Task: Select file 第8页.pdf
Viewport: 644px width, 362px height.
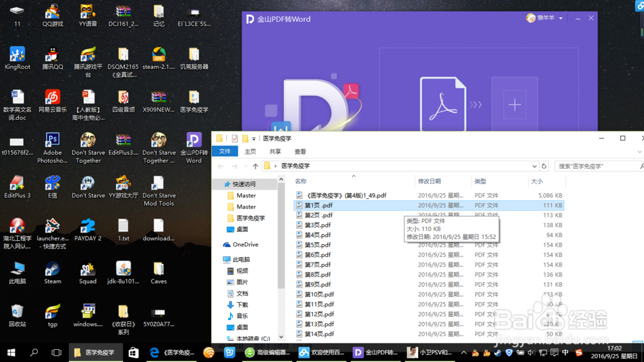Action: pos(429,274)
